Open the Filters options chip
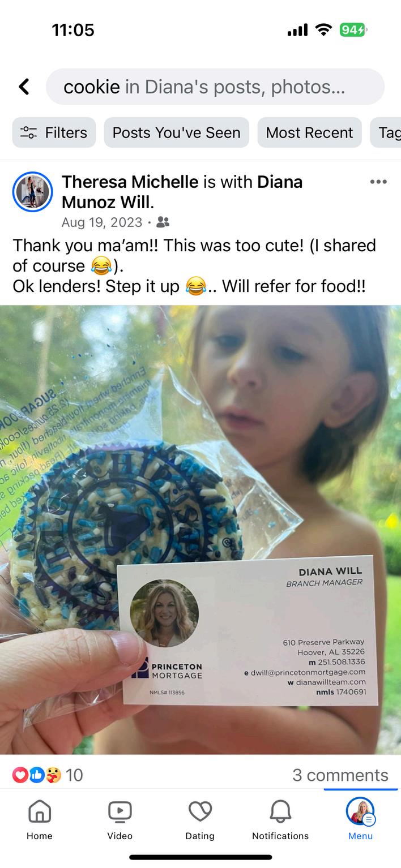The height and width of the screenshot is (868, 401). [54, 132]
